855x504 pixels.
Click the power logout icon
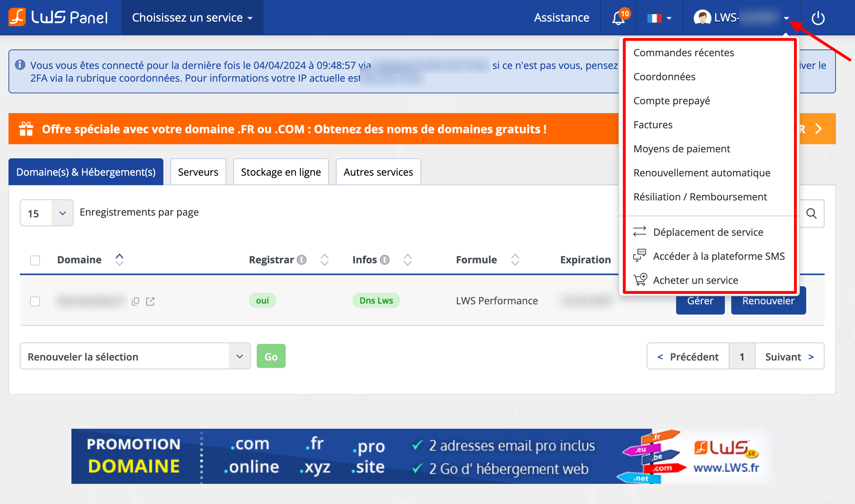click(x=818, y=18)
